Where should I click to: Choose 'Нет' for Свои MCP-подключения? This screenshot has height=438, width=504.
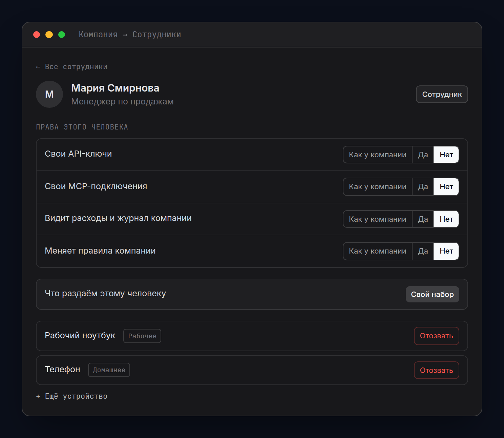[446, 187]
